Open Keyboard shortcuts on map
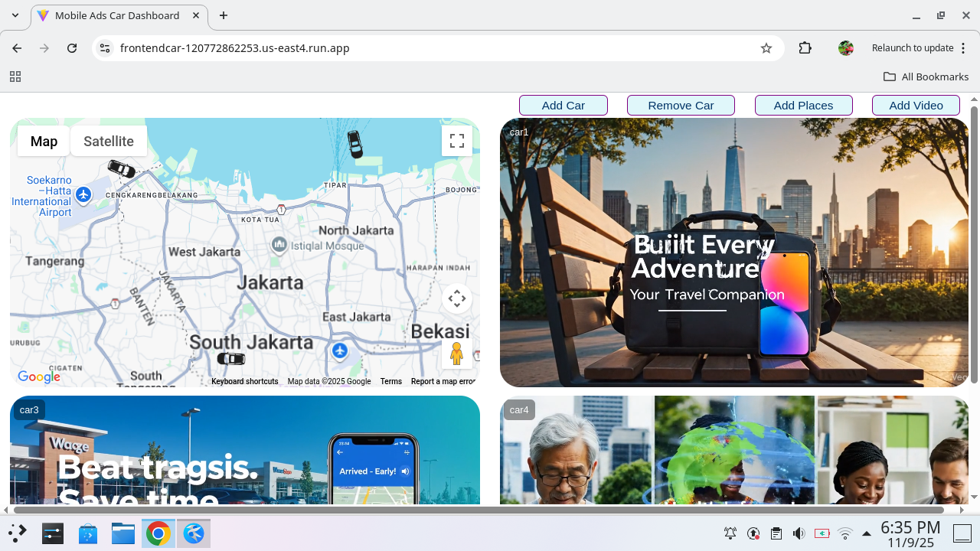The width and height of the screenshot is (980, 551). click(x=245, y=381)
